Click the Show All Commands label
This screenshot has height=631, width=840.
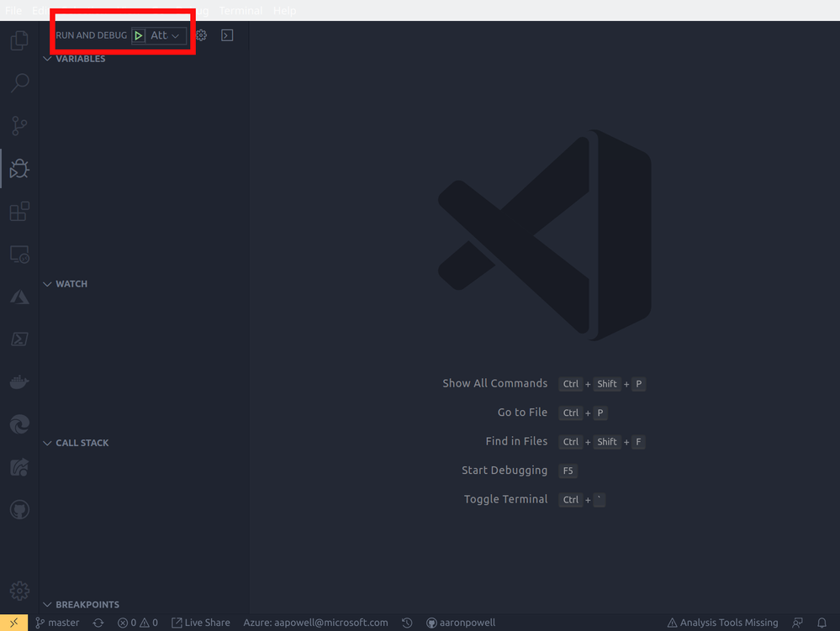click(495, 383)
